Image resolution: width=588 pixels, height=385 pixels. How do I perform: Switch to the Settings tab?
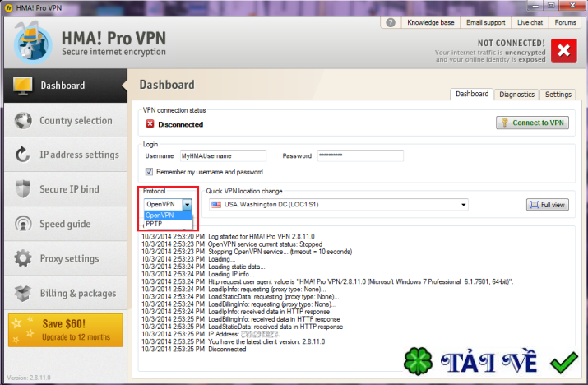click(x=558, y=95)
